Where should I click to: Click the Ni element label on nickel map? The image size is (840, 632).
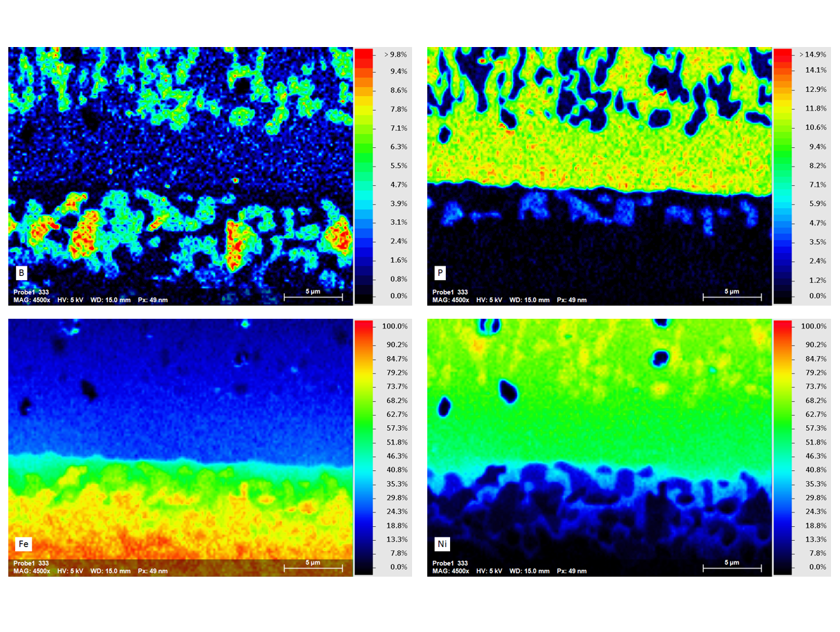click(x=442, y=544)
